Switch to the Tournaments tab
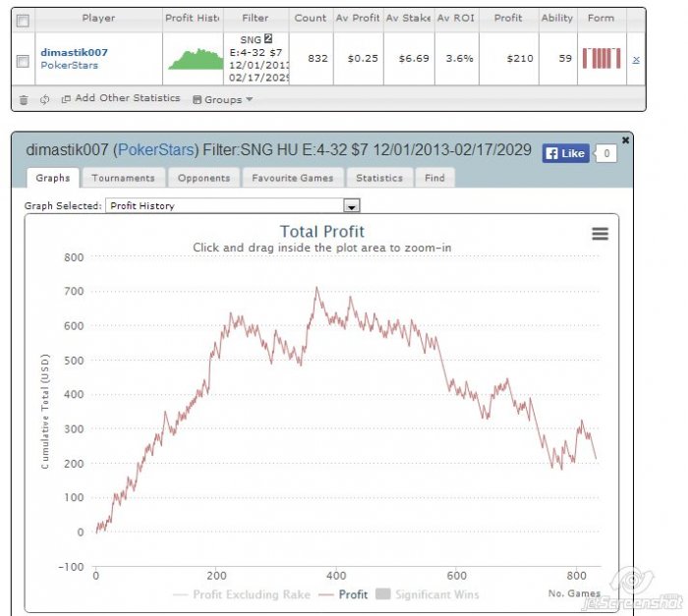This screenshot has height=616, width=688. [123, 178]
